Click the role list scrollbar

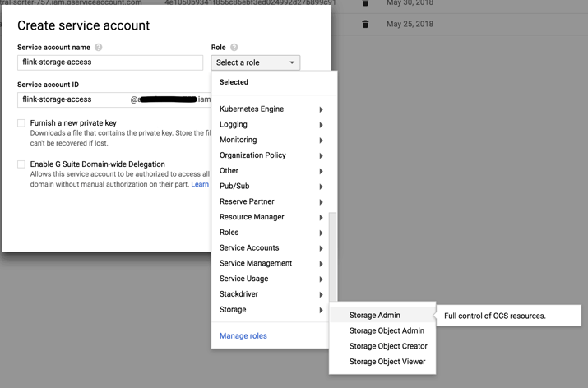332,256
